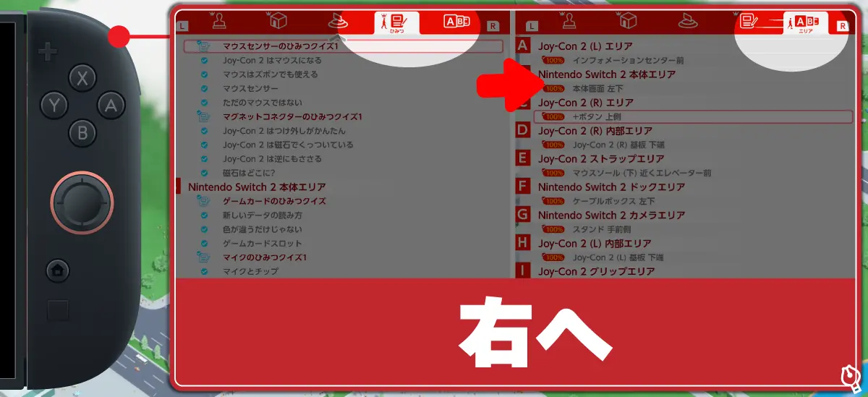Viewport: 868px width, 397px height.
Task: Click the 100% badge beside インフォメーションセンター前
Action: 553,61
